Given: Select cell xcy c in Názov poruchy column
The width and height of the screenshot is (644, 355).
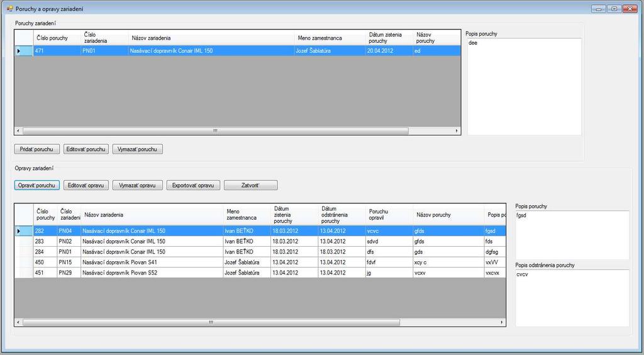Looking at the screenshot, I should 449,262.
